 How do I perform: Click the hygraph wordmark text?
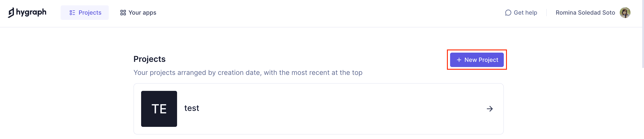point(31,12)
